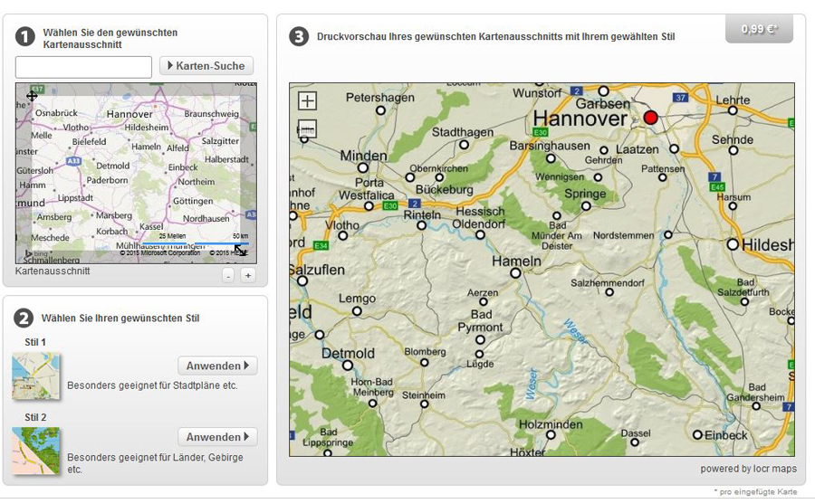Zoom in with the preview map plus icon

307,100
